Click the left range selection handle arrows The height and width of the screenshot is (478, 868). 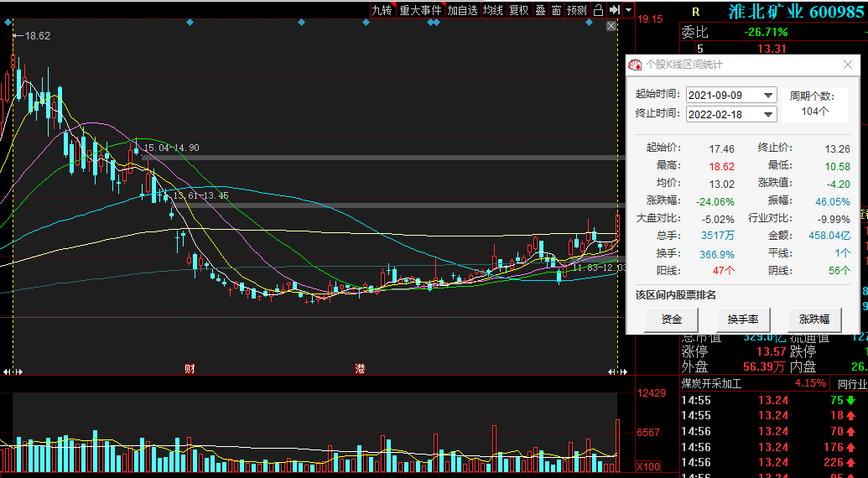tap(9, 371)
